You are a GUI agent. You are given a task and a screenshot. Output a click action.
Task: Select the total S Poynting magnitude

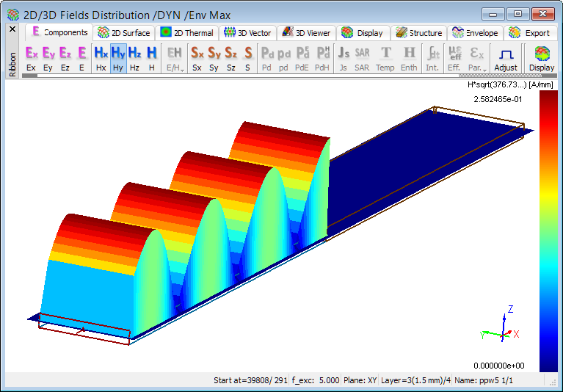[x=247, y=58]
